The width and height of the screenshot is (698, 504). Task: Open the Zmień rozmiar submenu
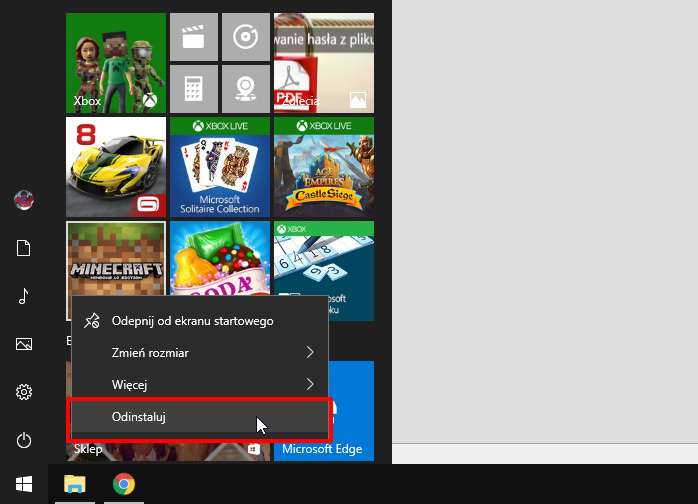[200, 353]
